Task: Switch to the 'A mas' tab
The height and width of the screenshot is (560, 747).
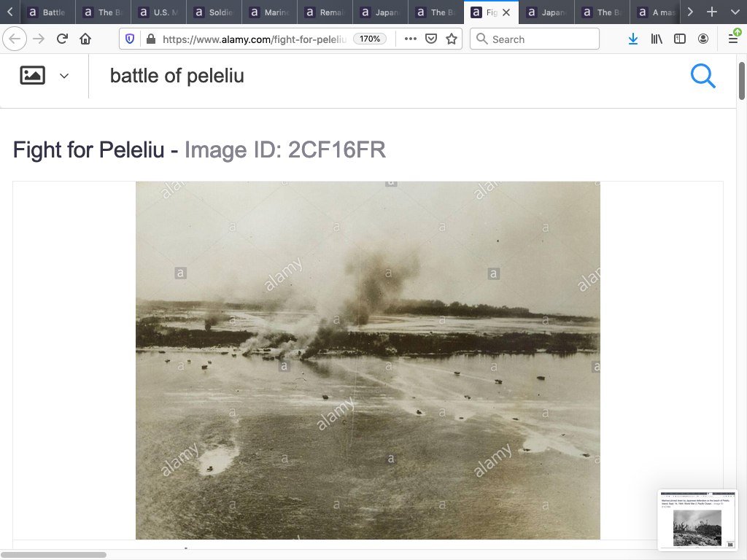Action: (x=658, y=12)
